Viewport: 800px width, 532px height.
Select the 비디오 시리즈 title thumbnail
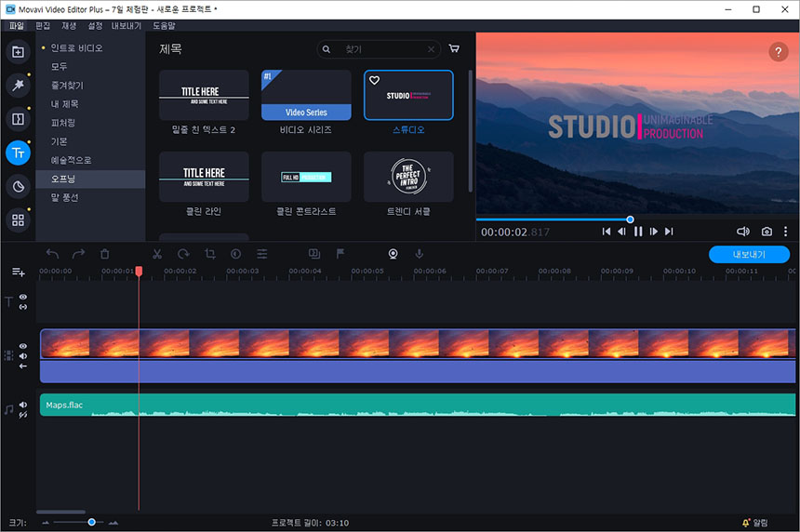(x=306, y=95)
